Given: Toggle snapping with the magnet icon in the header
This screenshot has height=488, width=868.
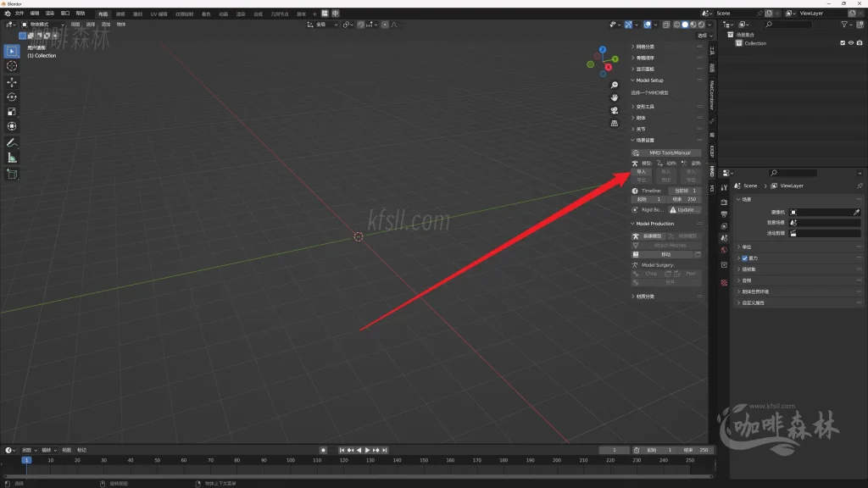Looking at the screenshot, I should 359,25.
